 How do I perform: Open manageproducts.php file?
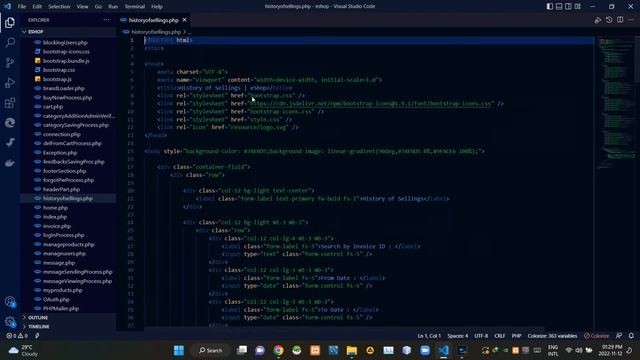[x=69, y=244]
